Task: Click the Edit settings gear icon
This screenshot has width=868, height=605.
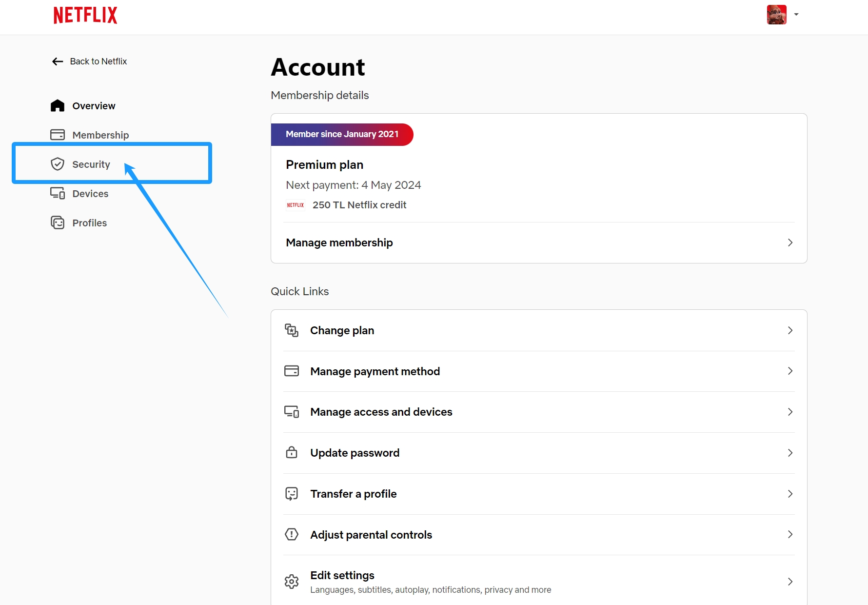Action: point(292,582)
